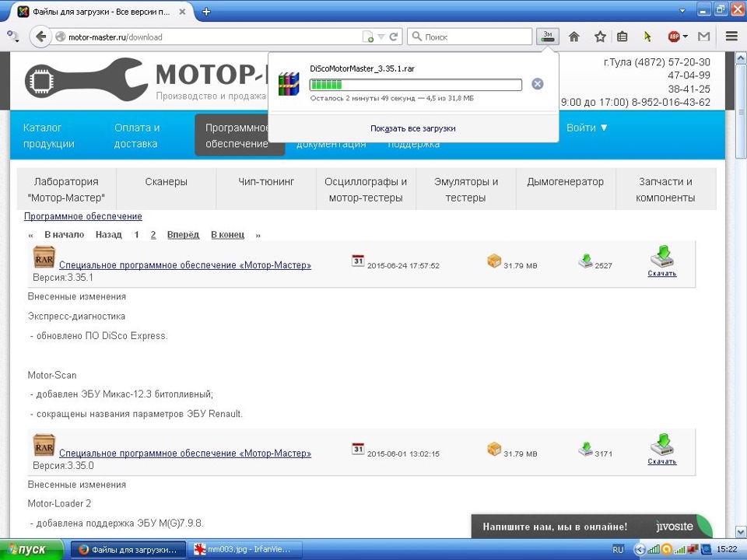Click the Motor-Master wrench logo

click(86, 79)
